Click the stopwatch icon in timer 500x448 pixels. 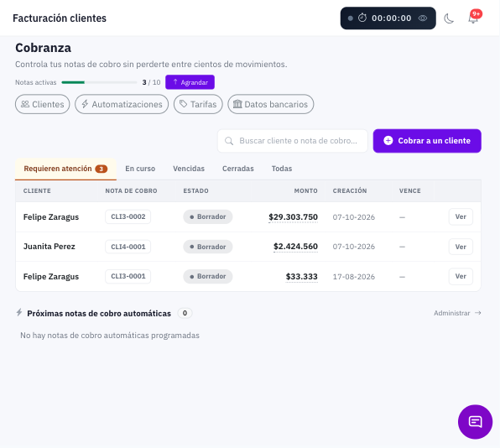coord(362,18)
